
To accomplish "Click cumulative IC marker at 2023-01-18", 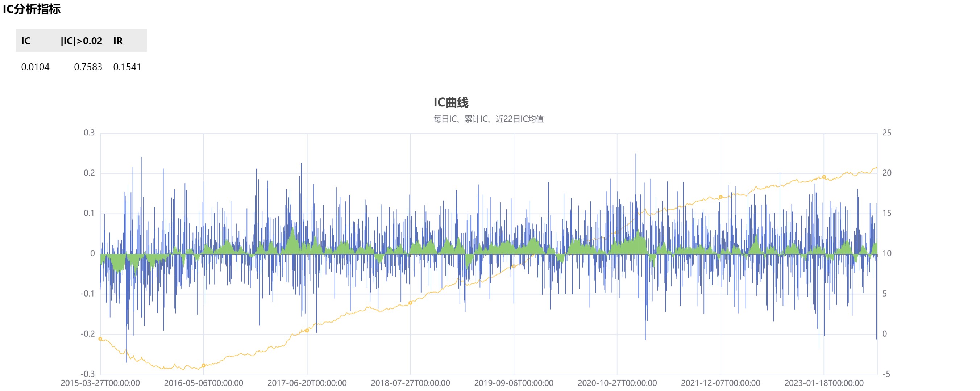I will click(824, 177).
